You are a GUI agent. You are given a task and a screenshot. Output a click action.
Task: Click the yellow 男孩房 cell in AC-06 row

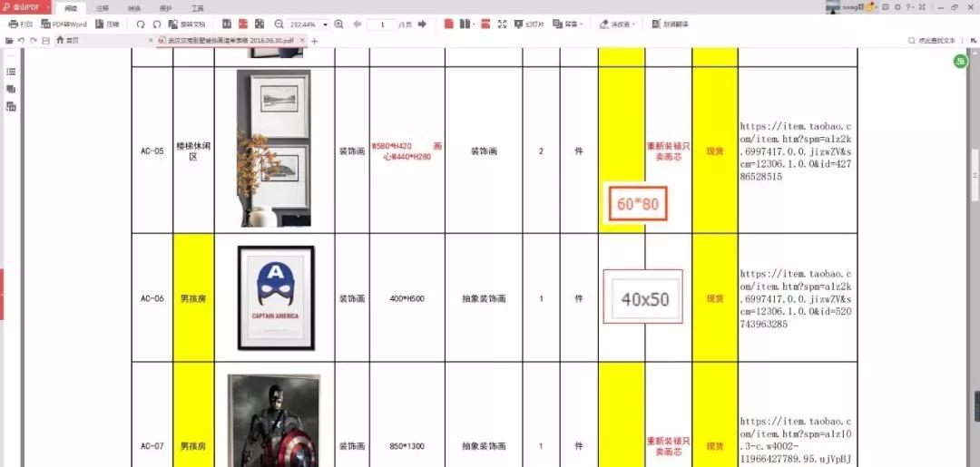194,298
